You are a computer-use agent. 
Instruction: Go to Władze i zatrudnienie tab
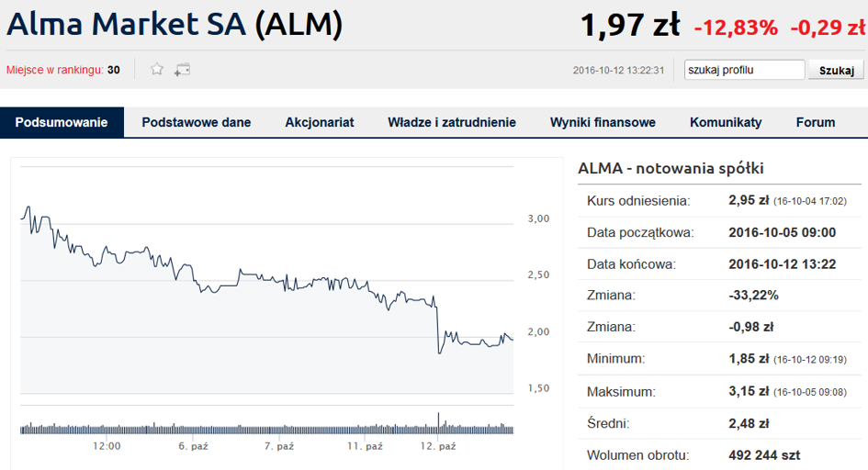[x=452, y=122]
